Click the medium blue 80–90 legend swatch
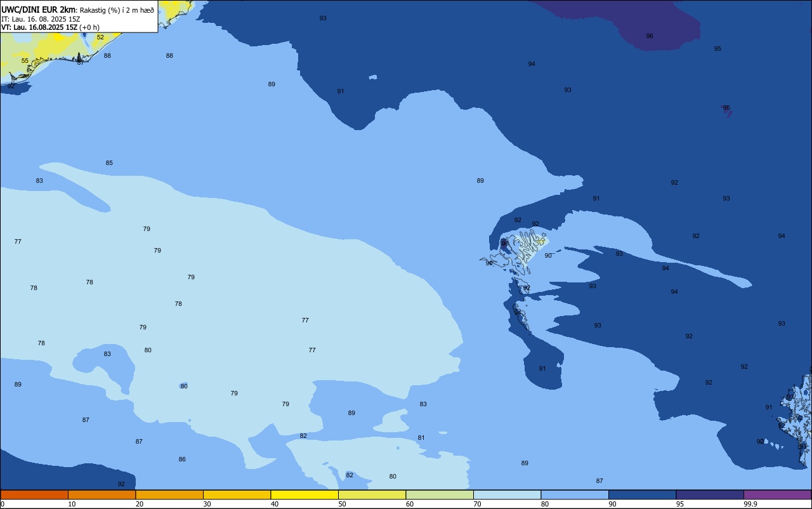This screenshot has height=509, width=812. [575, 494]
